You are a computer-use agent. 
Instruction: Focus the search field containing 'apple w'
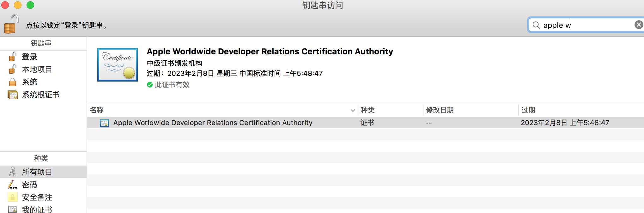(x=586, y=25)
